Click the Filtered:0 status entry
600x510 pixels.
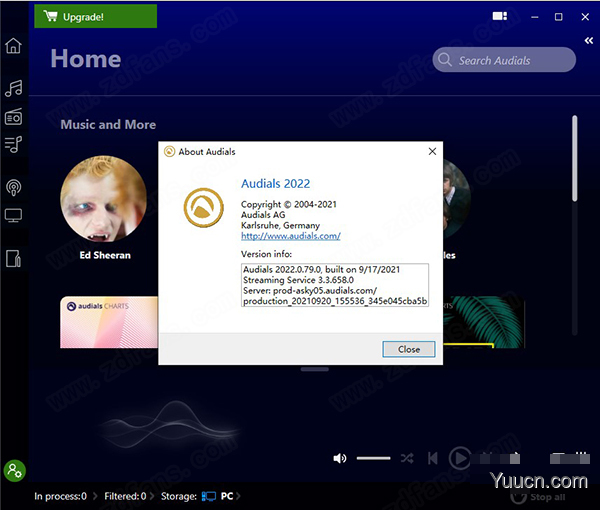[x=125, y=496]
